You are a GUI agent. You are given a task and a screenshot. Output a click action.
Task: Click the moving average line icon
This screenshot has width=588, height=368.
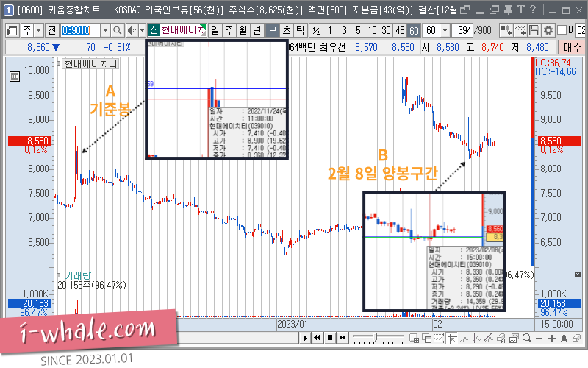465,339
